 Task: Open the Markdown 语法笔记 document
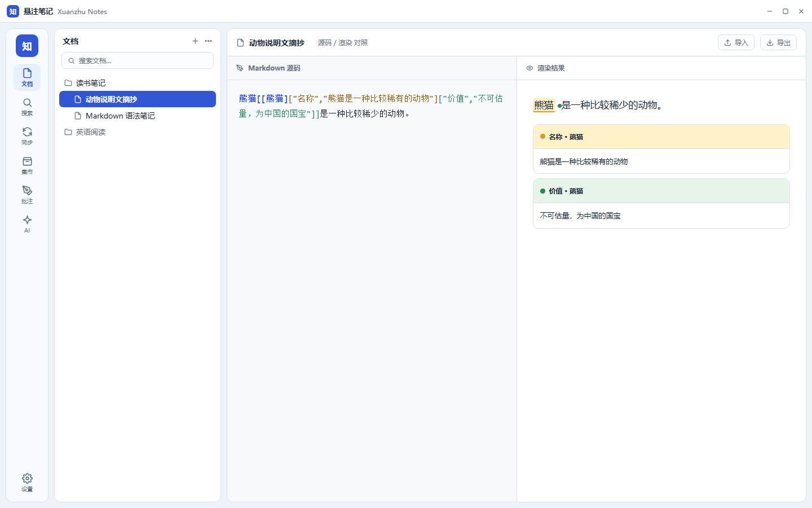[x=138, y=116]
